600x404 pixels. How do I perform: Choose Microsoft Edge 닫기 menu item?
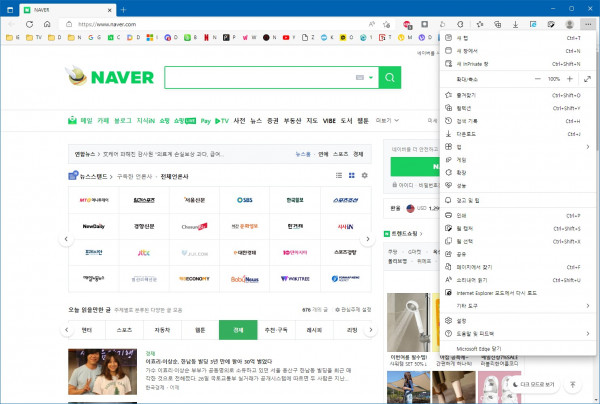pos(517,349)
